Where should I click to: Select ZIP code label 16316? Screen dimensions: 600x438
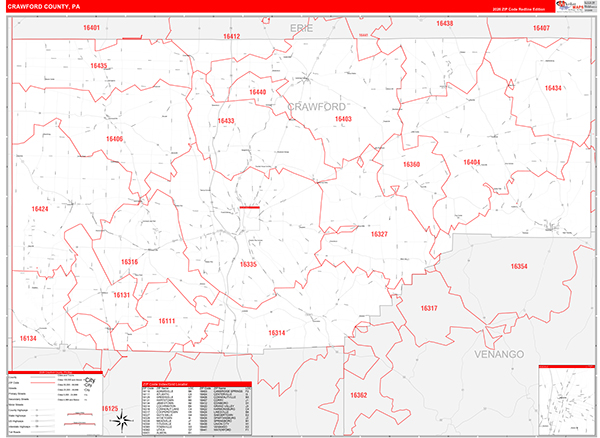tap(129, 262)
